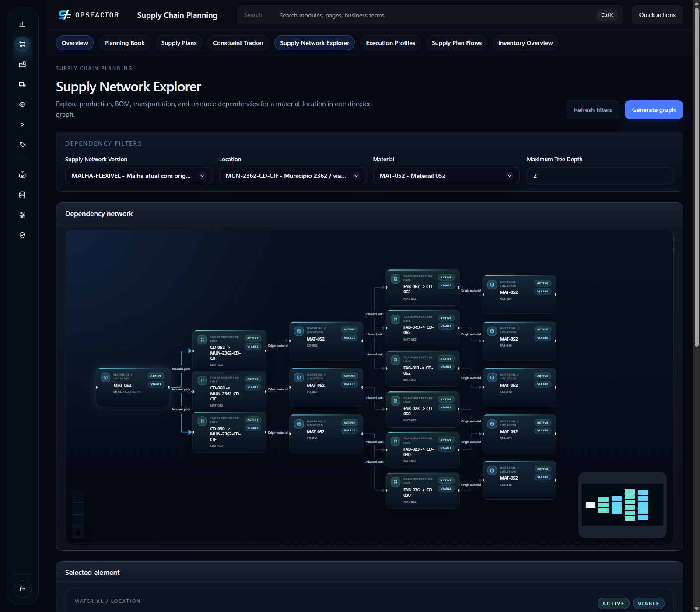Image resolution: width=700 pixels, height=612 pixels.
Task: Select the network nodes sidebar icon
Action: [x=22, y=44]
